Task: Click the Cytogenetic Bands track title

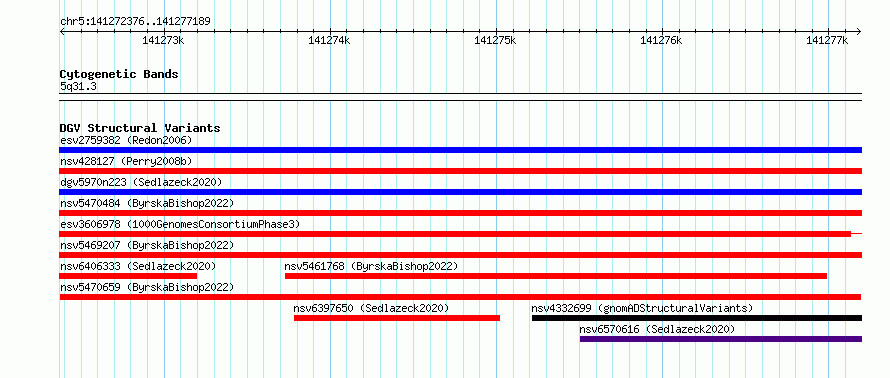Action: [119, 74]
